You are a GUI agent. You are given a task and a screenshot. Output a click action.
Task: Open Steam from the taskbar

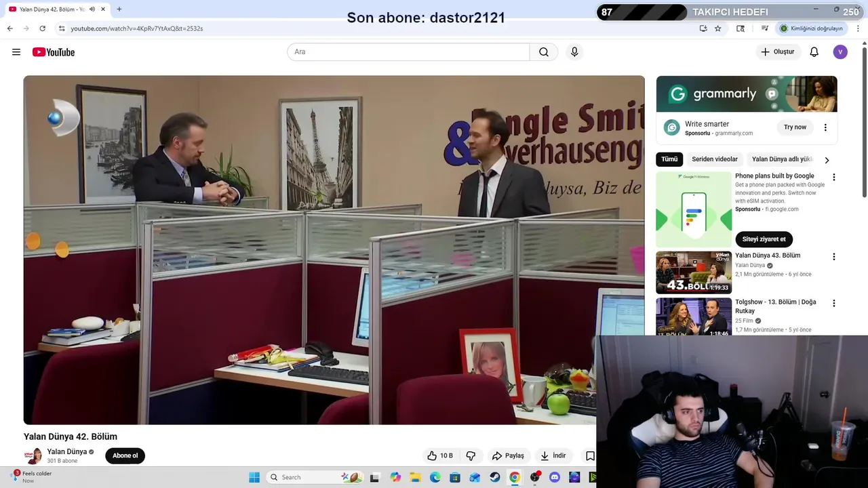click(x=495, y=477)
